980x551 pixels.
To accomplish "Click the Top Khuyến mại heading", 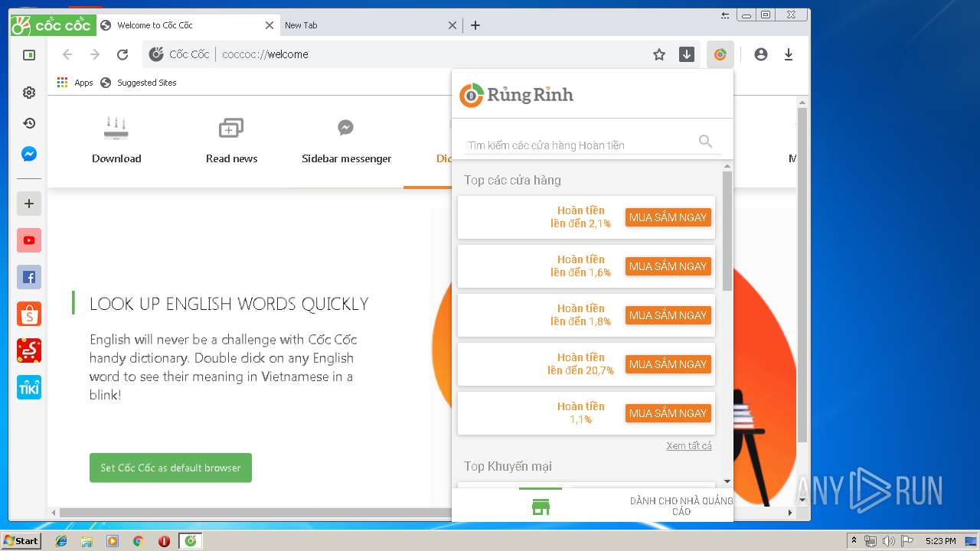I will point(508,466).
